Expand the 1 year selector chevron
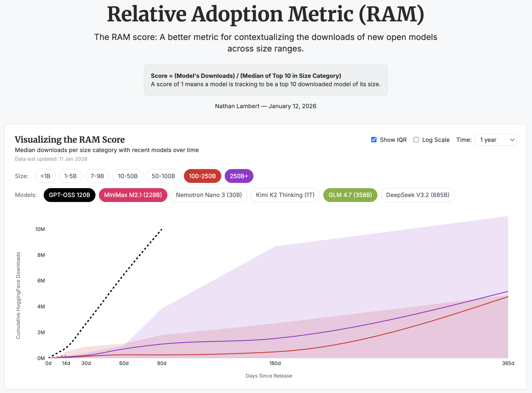Screen dimensions: 532x393 pyautogui.click(x=512, y=140)
